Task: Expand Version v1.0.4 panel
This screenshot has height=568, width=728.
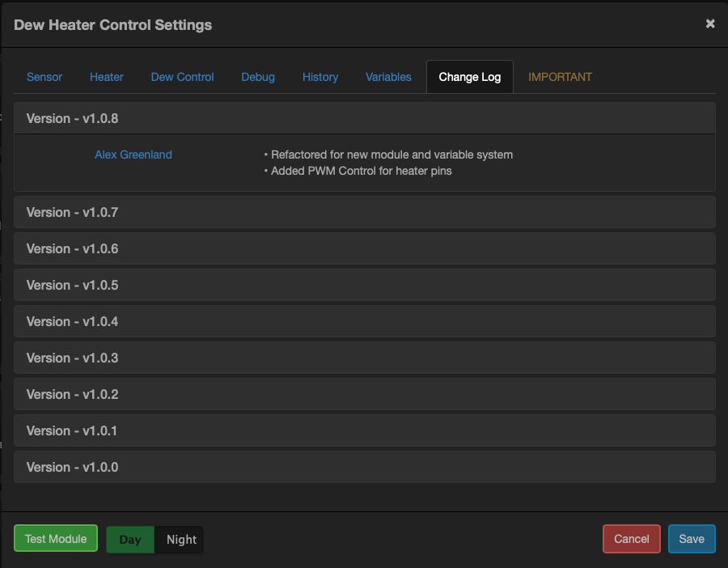Action: point(72,321)
